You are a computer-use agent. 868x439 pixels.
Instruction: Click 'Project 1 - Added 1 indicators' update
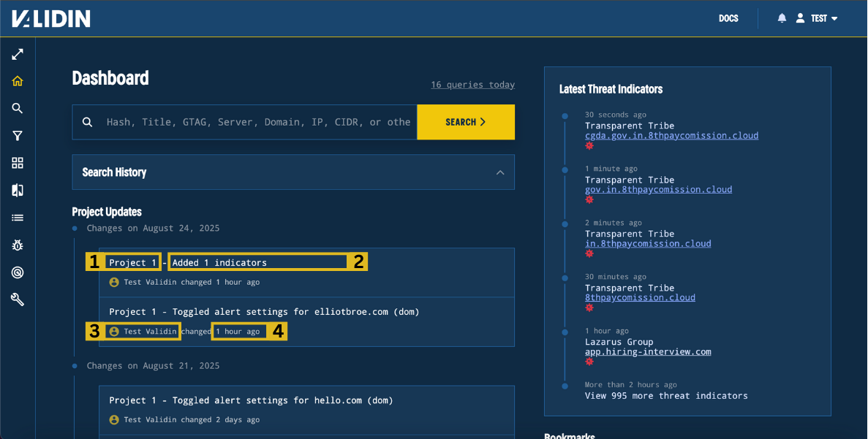coord(188,263)
